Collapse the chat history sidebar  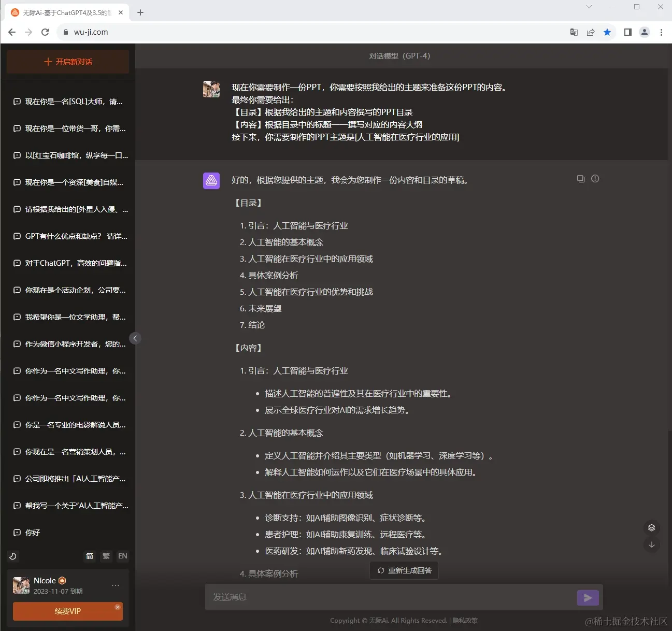pyautogui.click(x=135, y=338)
